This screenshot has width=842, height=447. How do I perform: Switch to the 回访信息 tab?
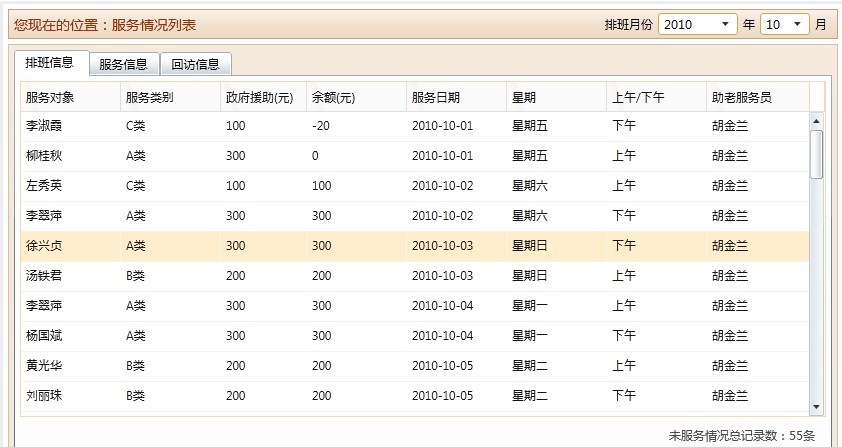point(196,64)
